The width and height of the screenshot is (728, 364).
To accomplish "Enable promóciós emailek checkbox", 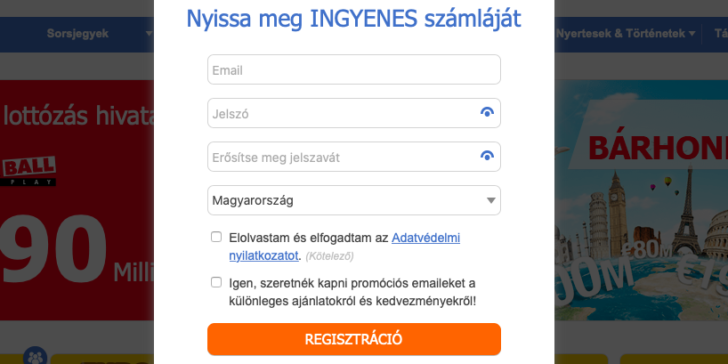I will pos(216,282).
